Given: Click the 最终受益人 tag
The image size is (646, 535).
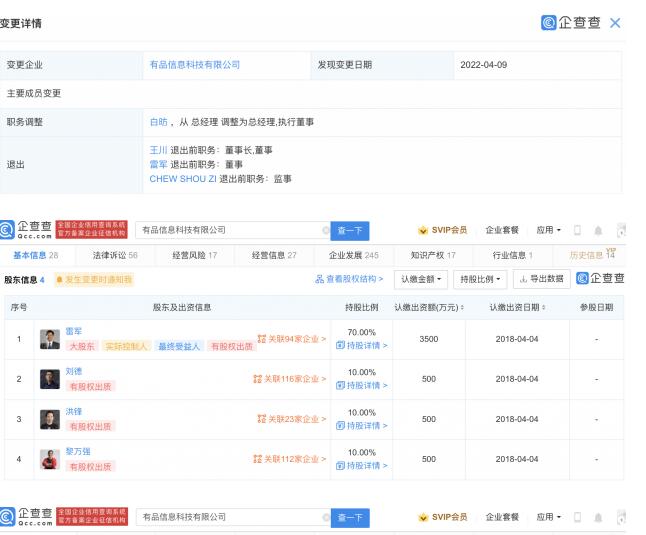Looking at the screenshot, I should 179,346.
